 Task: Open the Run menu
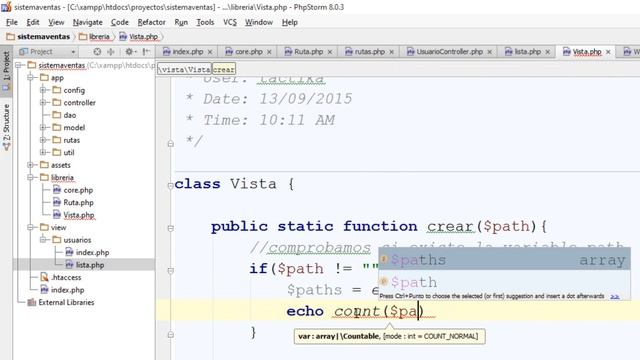[181, 22]
